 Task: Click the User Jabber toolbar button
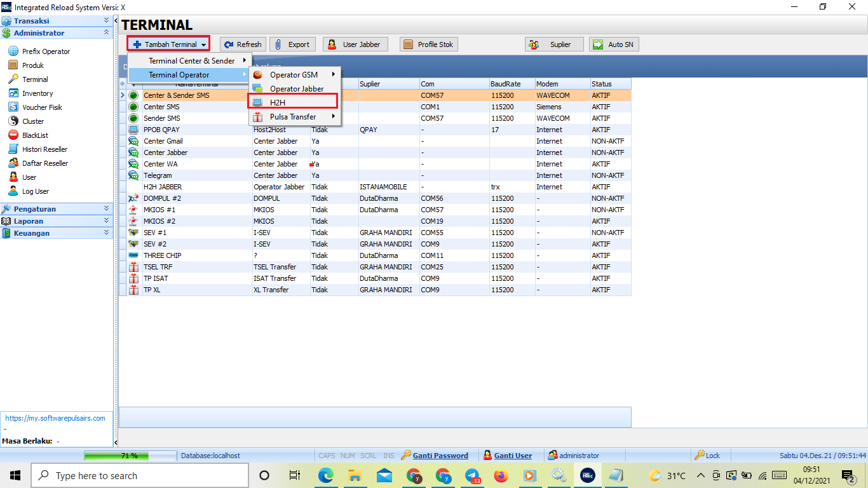[355, 44]
